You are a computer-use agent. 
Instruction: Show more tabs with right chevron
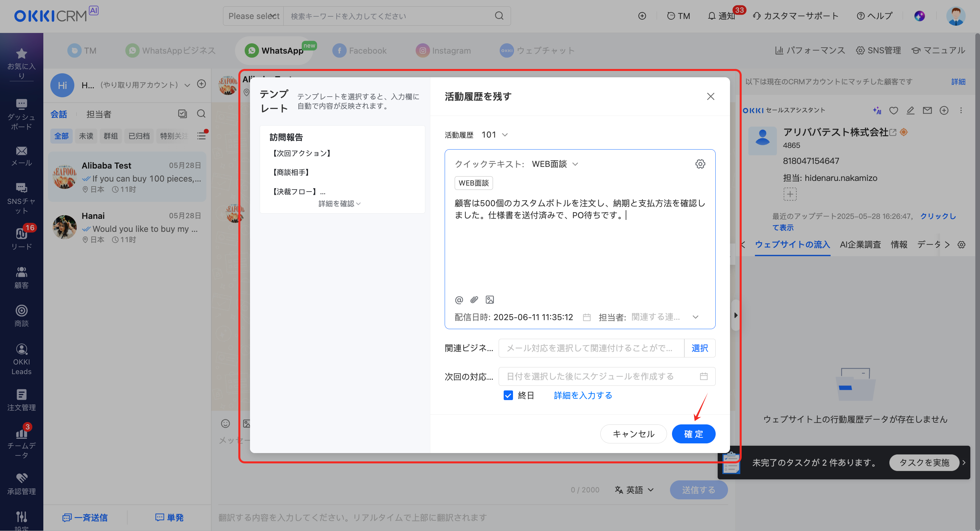[947, 245]
